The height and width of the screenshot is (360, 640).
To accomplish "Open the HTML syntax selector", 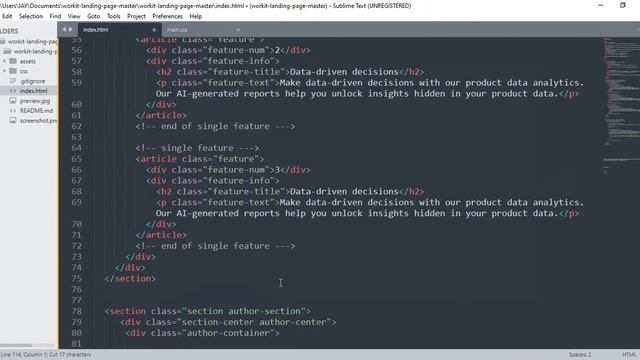I will pos(629,355).
